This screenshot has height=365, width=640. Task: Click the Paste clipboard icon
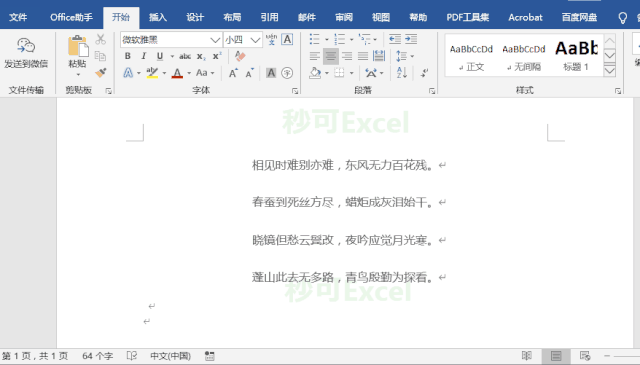pos(78,45)
